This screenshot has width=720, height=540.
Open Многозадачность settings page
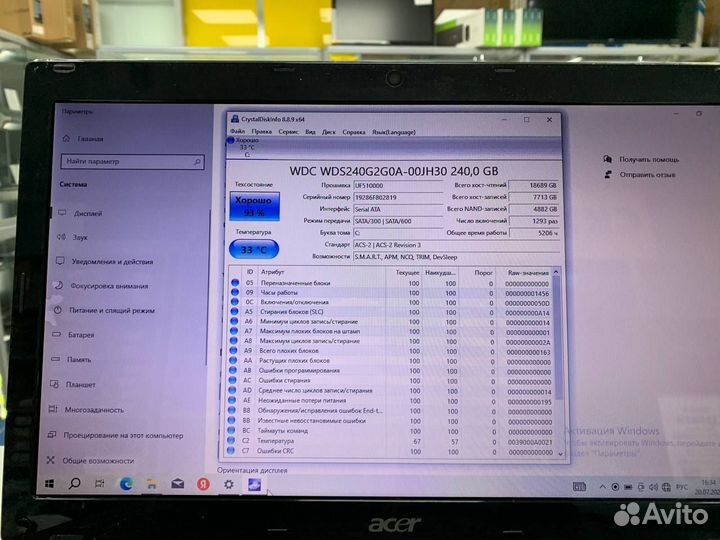[x=86, y=410]
